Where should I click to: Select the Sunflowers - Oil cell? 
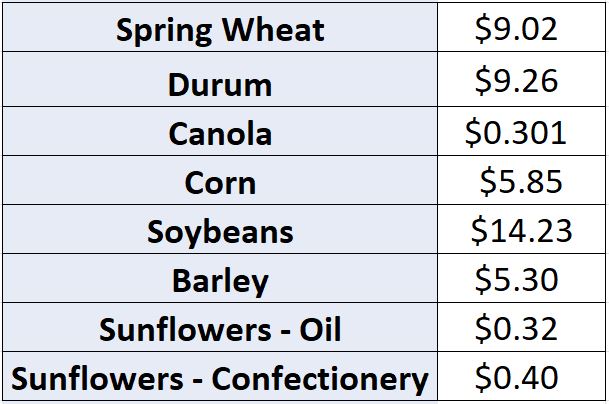click(220, 327)
